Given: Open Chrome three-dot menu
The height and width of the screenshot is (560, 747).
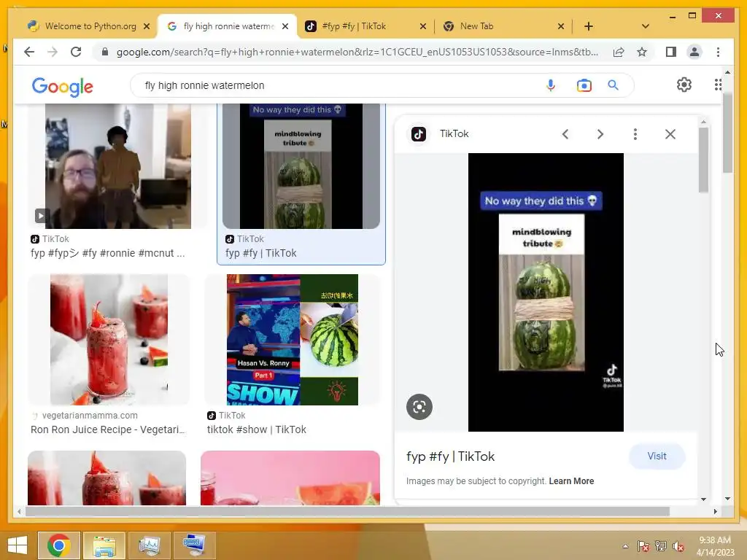Looking at the screenshot, I should pyautogui.click(x=718, y=52).
